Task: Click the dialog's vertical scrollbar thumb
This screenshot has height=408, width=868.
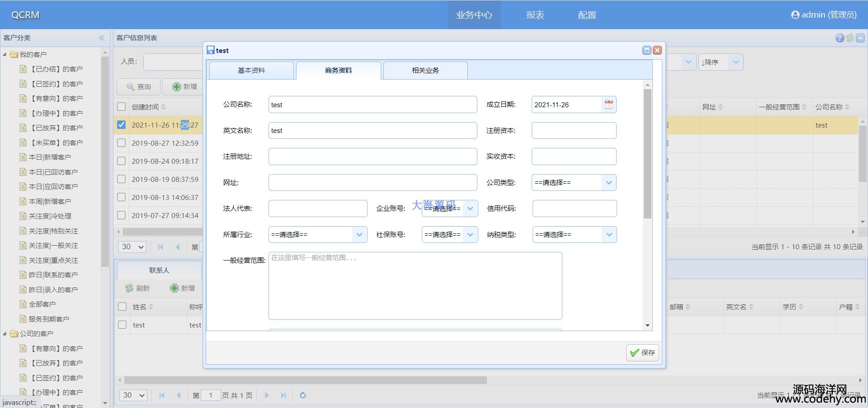Action: tap(647, 154)
